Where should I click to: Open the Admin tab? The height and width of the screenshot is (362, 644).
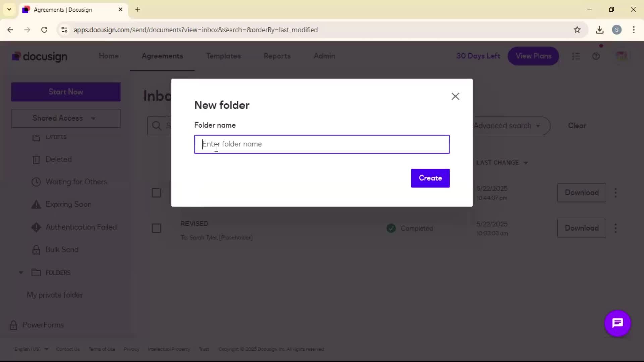pos(324,56)
